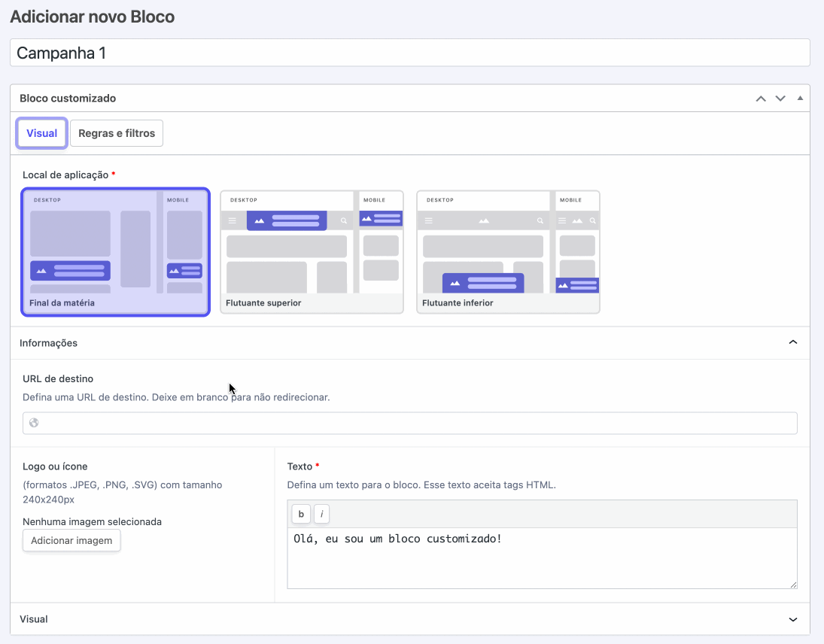Edit the Campanha 1 title field
824x644 pixels.
[x=410, y=53]
